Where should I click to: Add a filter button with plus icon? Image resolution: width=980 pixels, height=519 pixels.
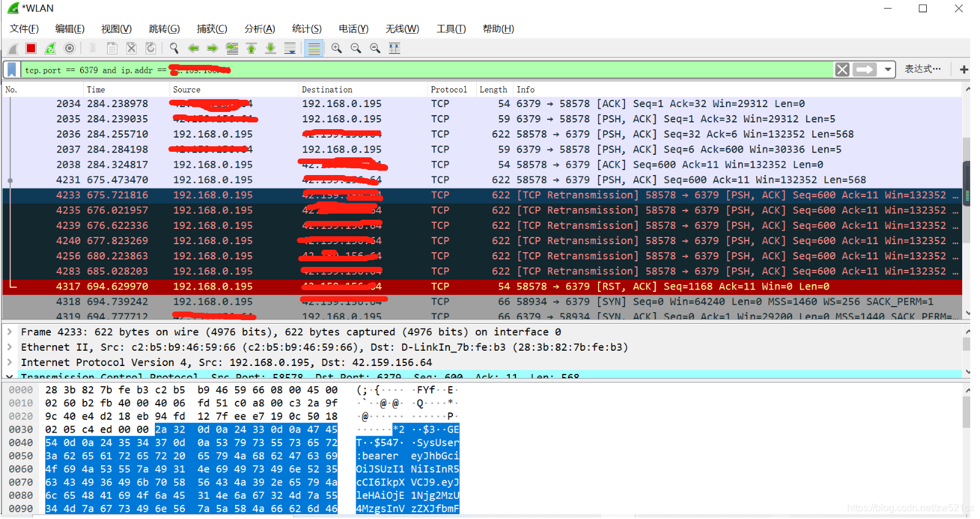click(963, 70)
